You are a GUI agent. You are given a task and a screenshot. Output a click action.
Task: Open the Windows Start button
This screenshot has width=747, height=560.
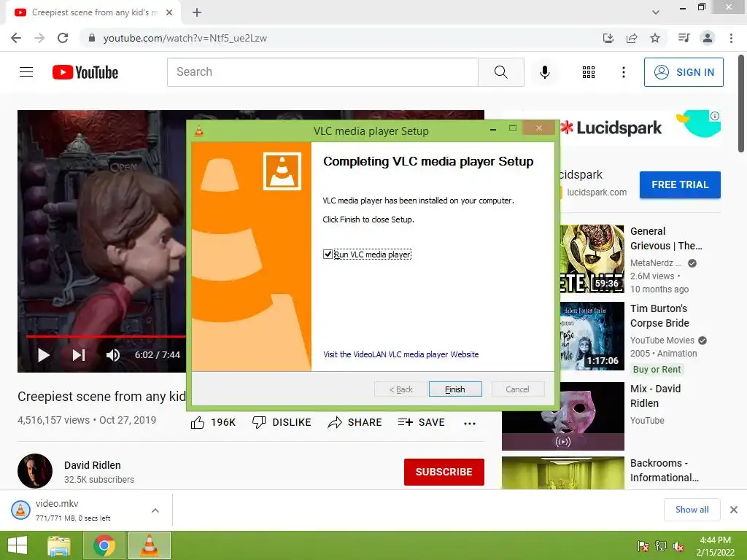click(18, 545)
